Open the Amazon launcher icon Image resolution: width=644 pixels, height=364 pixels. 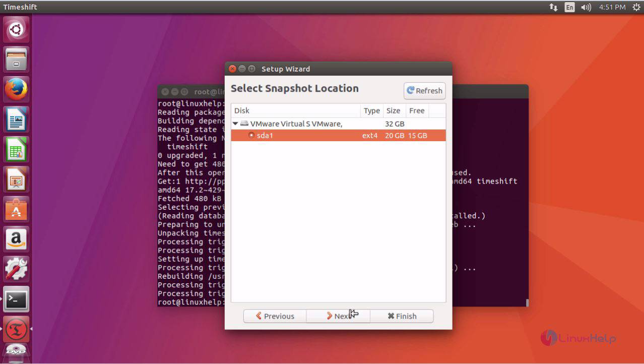coord(16,238)
